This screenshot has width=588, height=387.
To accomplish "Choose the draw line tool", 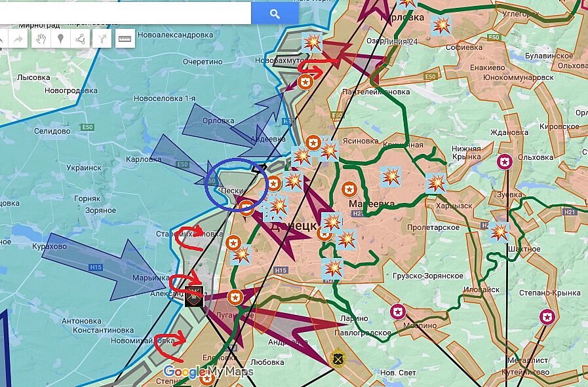I will 81,39.
